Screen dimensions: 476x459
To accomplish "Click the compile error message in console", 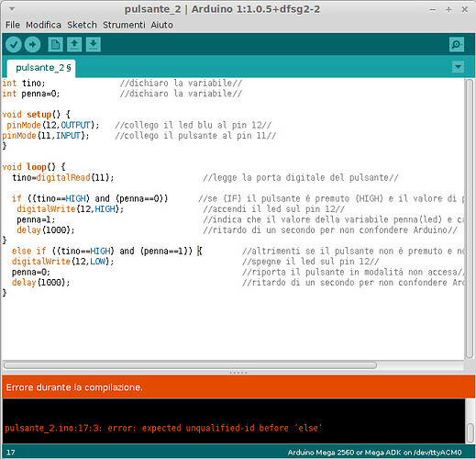I will [163, 428].
